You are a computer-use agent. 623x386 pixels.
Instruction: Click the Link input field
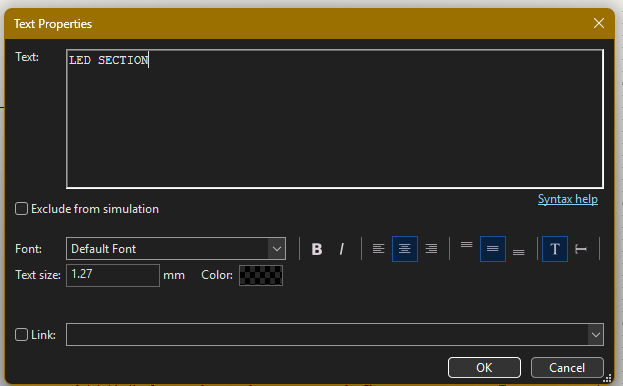point(327,335)
